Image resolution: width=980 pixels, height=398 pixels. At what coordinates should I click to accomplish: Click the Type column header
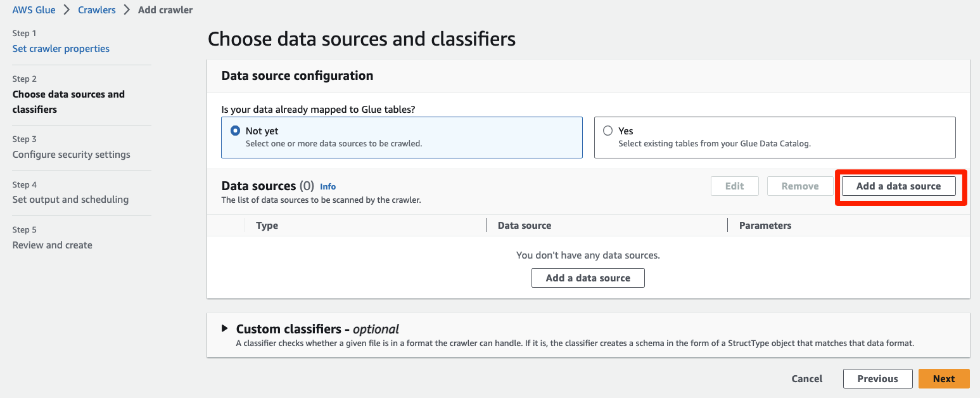pyautogui.click(x=267, y=226)
